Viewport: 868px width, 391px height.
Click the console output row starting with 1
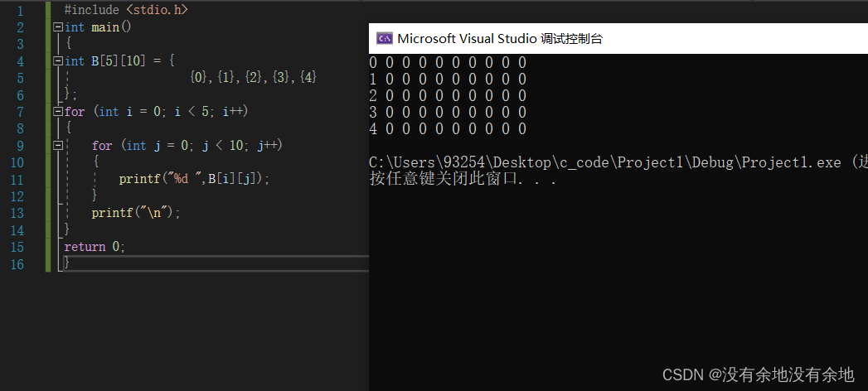tap(448, 79)
